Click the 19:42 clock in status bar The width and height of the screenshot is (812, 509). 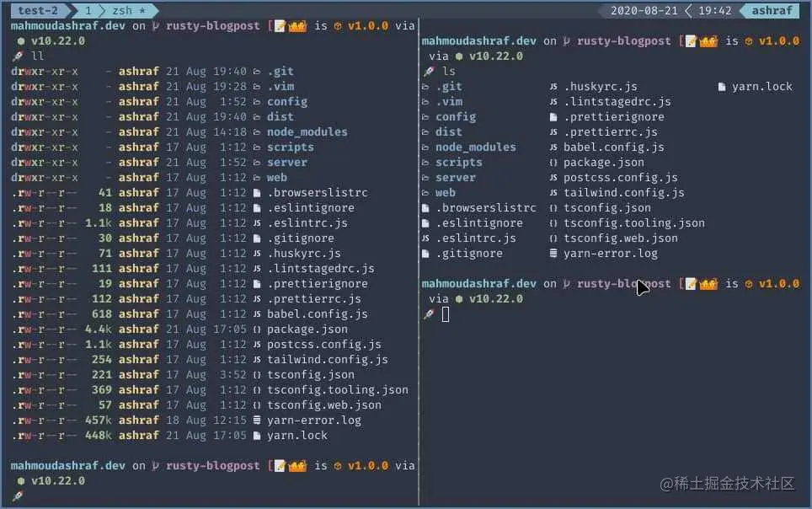pyautogui.click(x=714, y=10)
